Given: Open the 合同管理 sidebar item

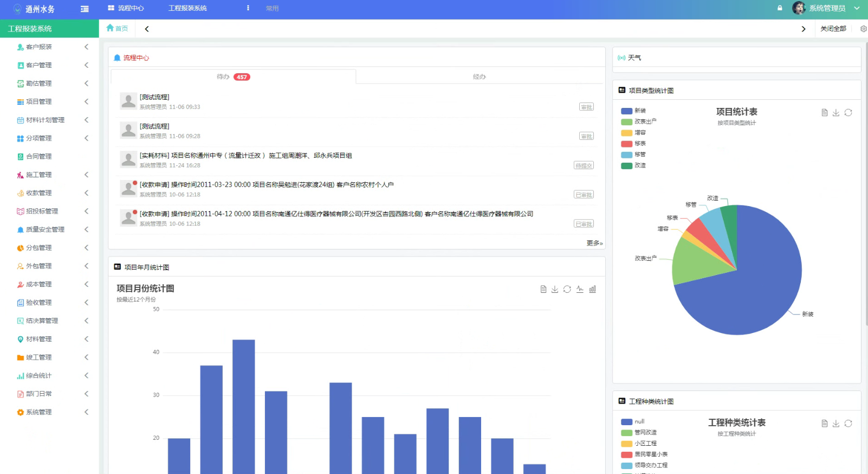Looking at the screenshot, I should pyautogui.click(x=49, y=157).
